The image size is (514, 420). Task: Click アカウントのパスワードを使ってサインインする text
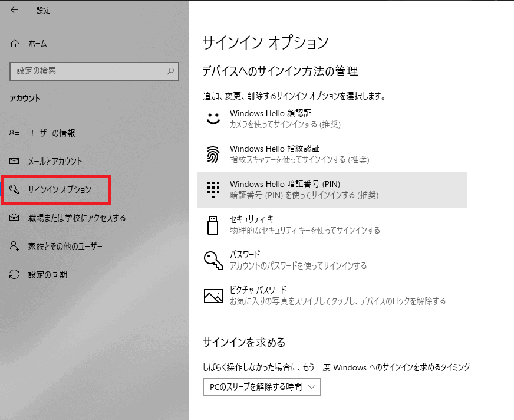point(298,266)
